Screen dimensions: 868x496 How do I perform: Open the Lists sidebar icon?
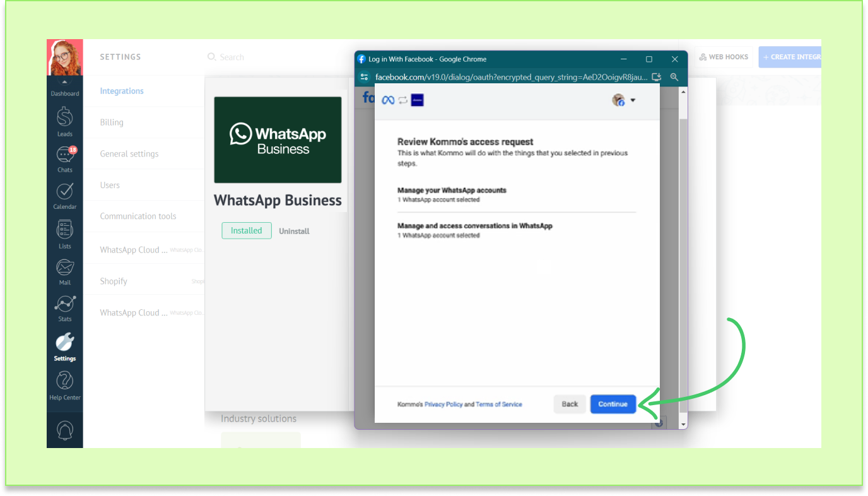pyautogui.click(x=65, y=230)
